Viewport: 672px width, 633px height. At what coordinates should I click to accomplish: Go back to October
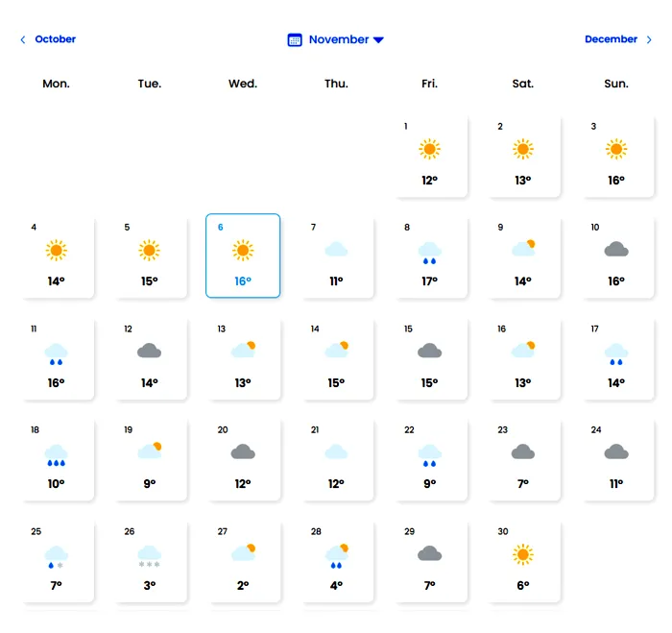pos(56,39)
